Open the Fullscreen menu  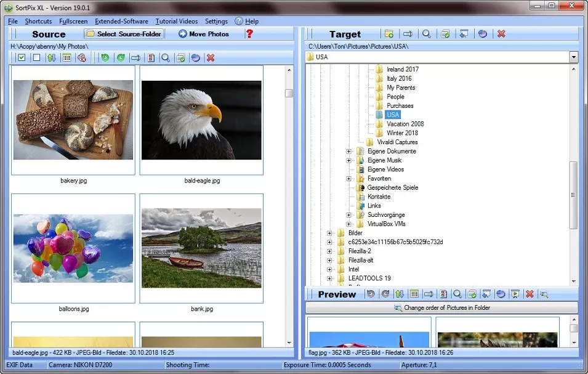click(73, 22)
